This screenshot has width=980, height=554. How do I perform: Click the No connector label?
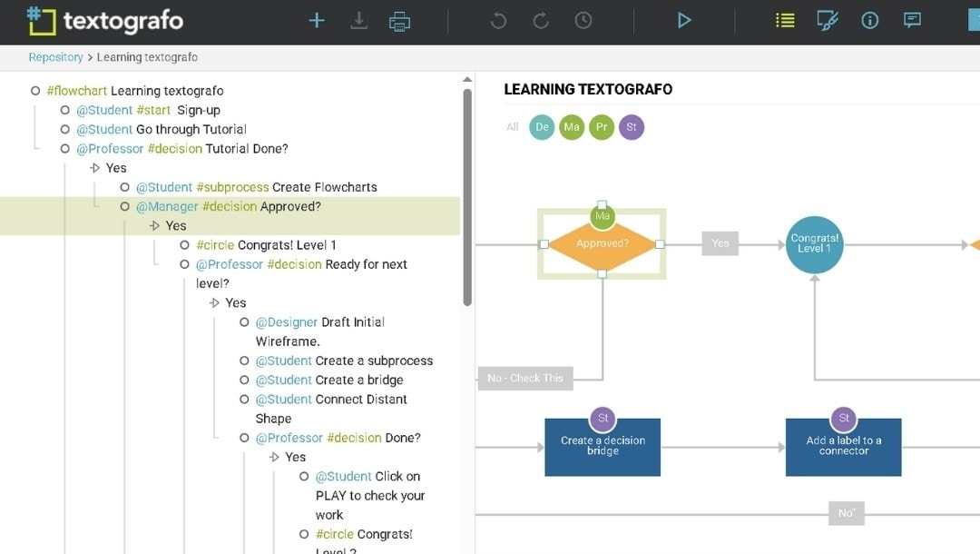847,513
